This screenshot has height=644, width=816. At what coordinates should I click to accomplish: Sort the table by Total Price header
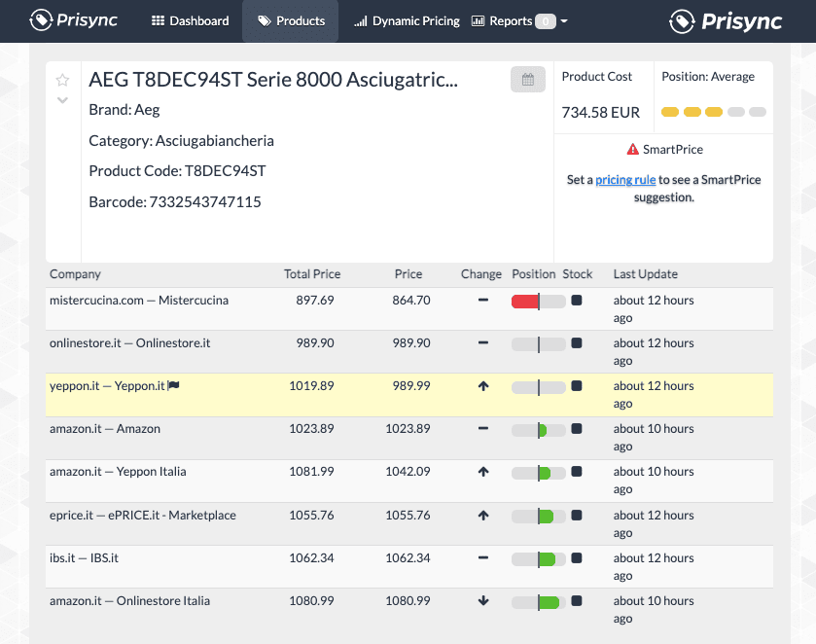311,274
